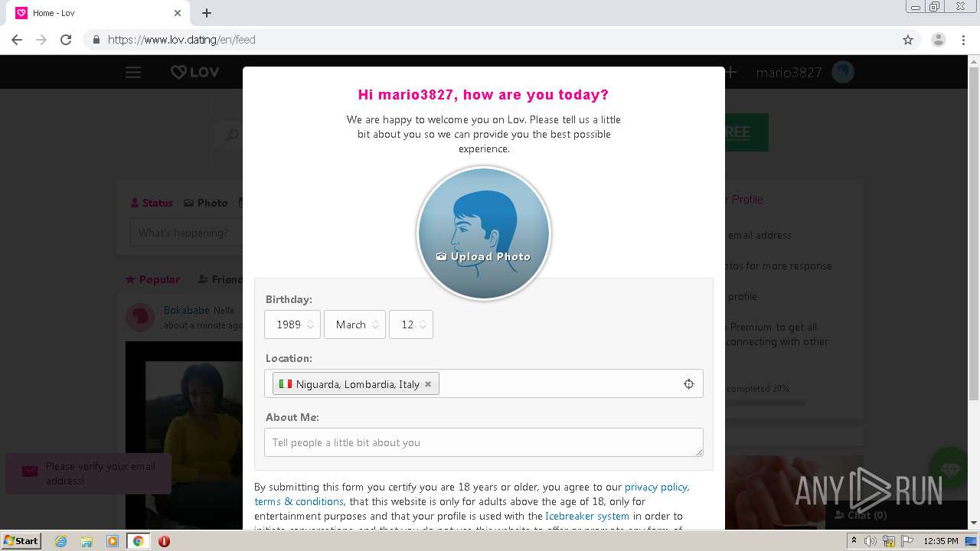Click the red Opera taskbar icon
This screenshot has height=551, width=980.
tap(164, 541)
